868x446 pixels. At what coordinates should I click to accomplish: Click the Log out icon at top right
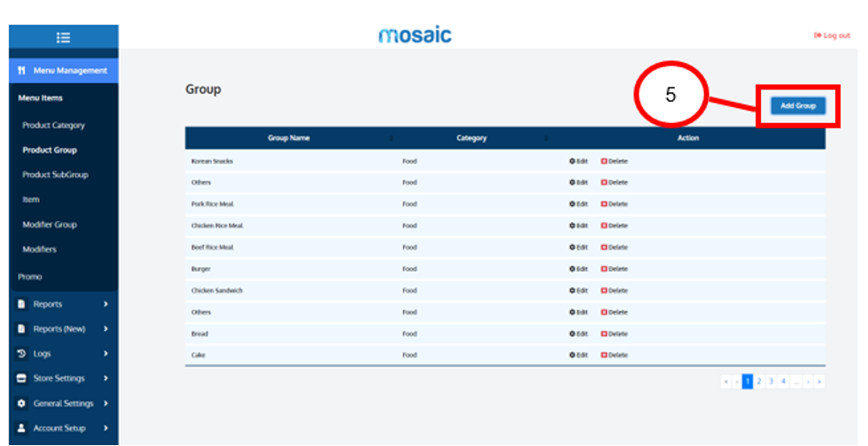click(x=817, y=35)
